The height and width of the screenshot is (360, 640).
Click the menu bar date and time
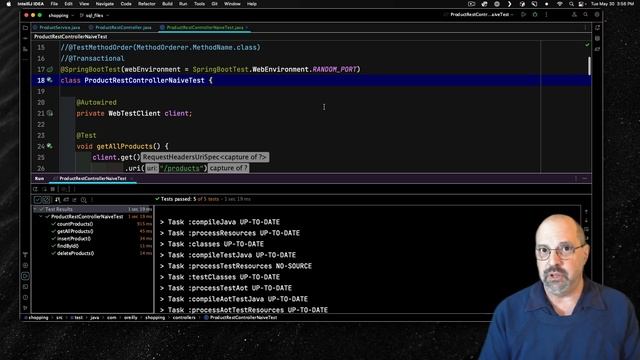613,4
